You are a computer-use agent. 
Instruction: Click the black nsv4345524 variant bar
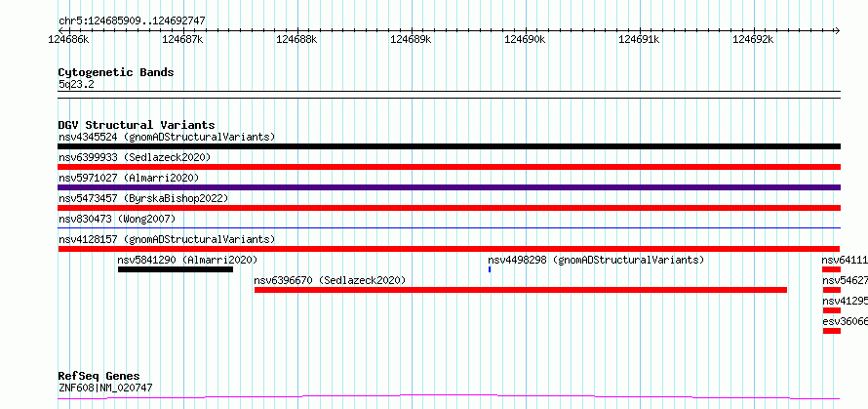click(449, 146)
